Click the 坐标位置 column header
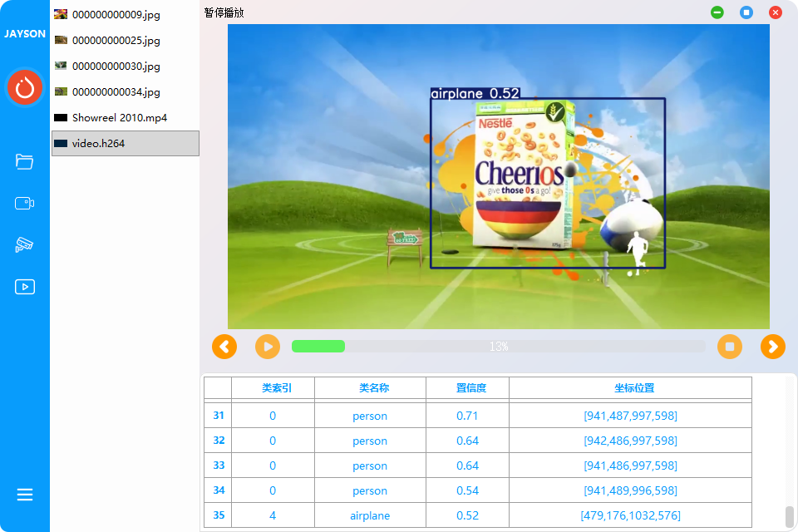Screen dimensions: 798x532 (x=631, y=388)
